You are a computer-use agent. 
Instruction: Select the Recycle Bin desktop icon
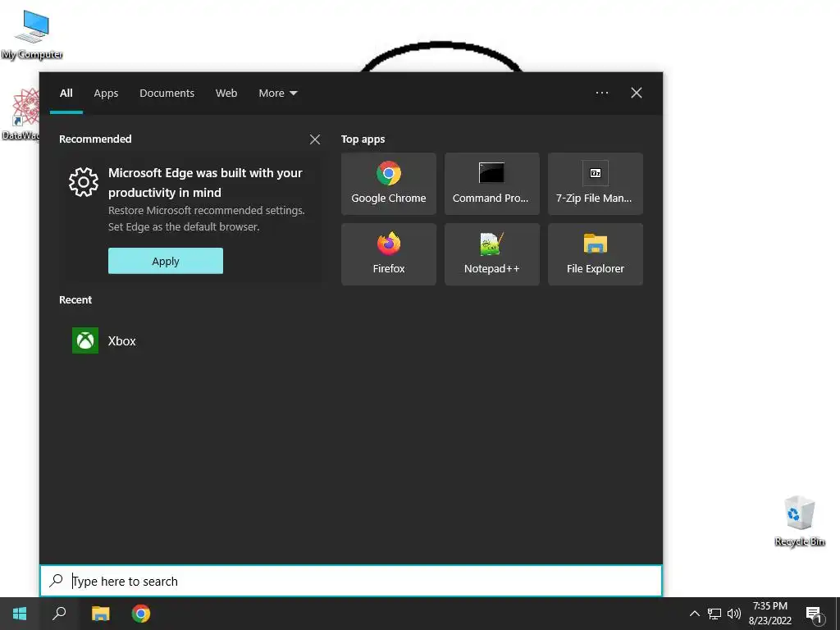coord(799,521)
